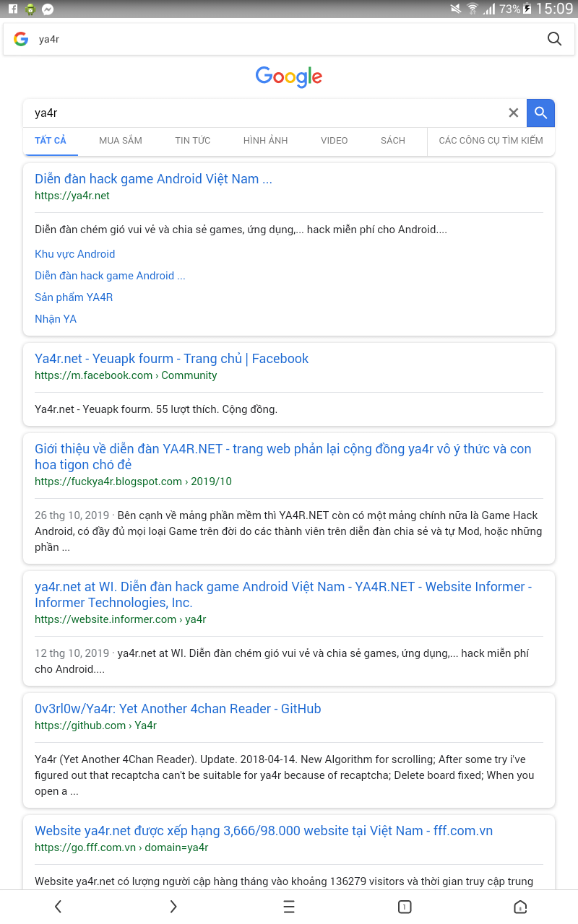Go forward with the browser forward arrow
This screenshot has width=578, height=924.
(173, 907)
